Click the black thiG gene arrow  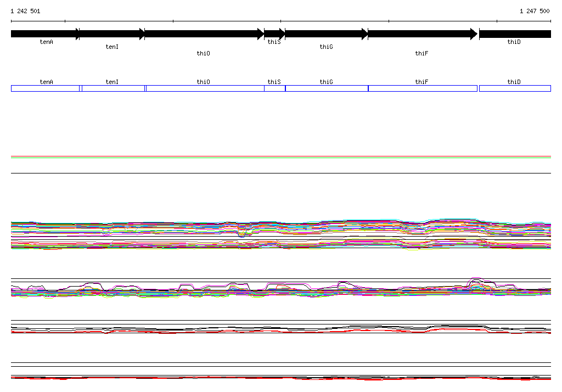(327, 34)
